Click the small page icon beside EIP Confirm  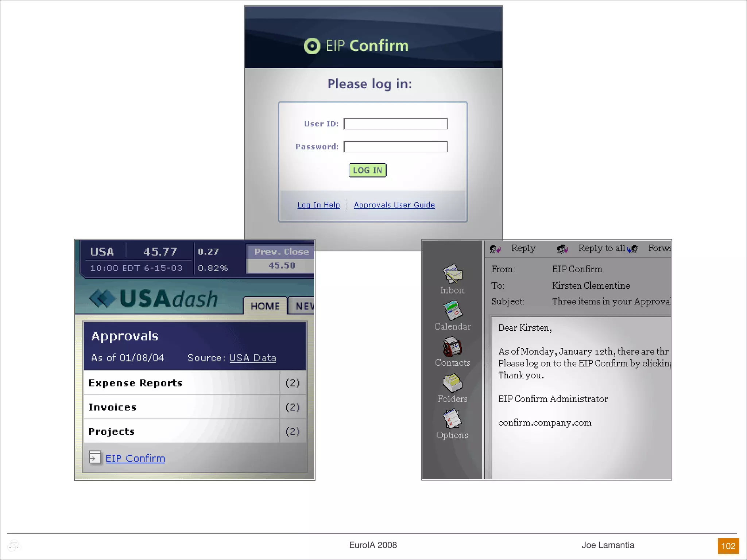point(94,458)
